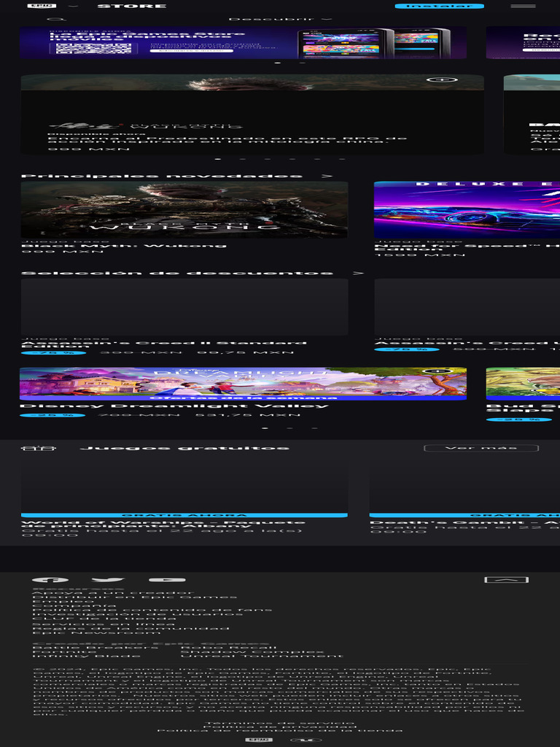Open Política de reembolso de la tienda
This screenshot has width=560, height=747.
tap(280, 730)
